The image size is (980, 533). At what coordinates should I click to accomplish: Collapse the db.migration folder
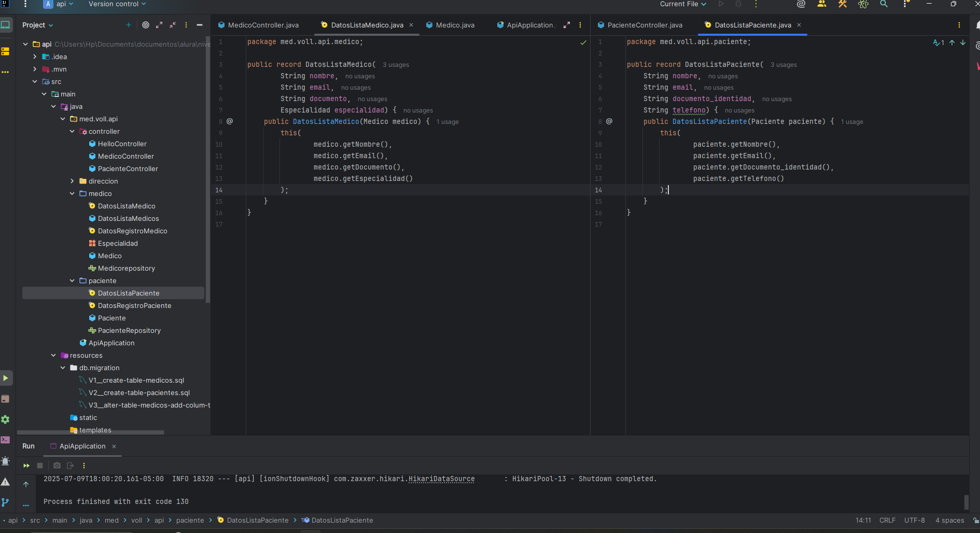click(x=63, y=368)
